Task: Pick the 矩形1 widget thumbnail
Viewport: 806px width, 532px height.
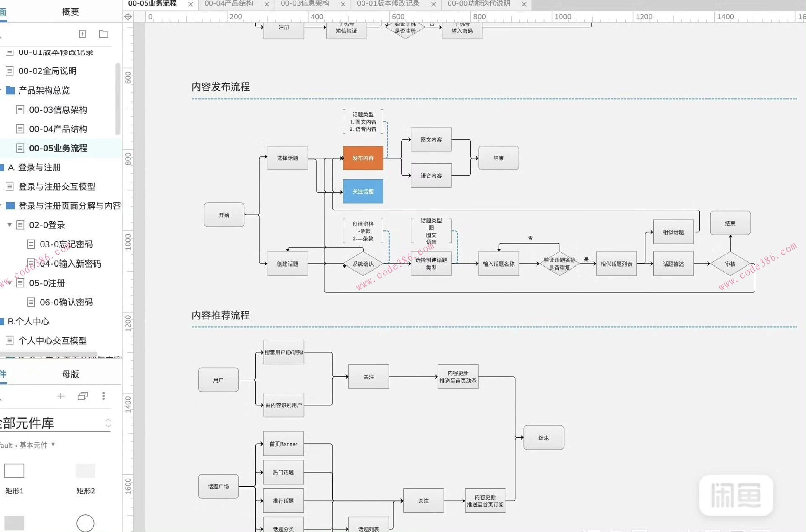Action: pos(14,470)
